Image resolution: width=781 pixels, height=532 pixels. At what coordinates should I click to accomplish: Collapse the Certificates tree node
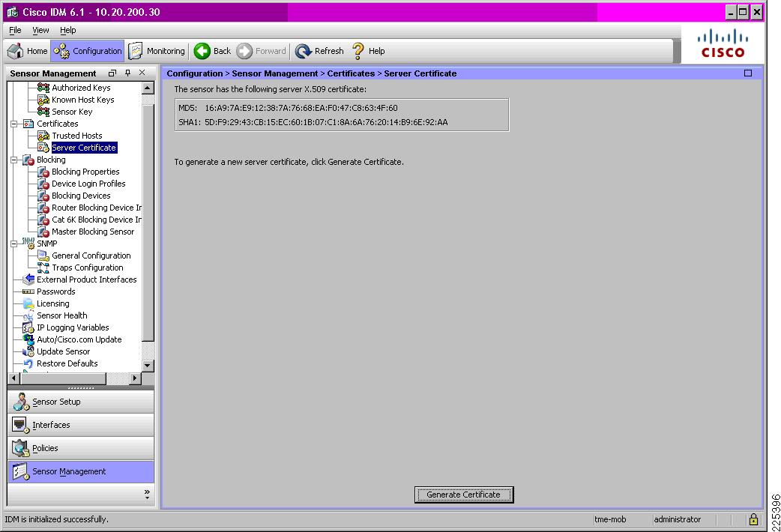14,124
